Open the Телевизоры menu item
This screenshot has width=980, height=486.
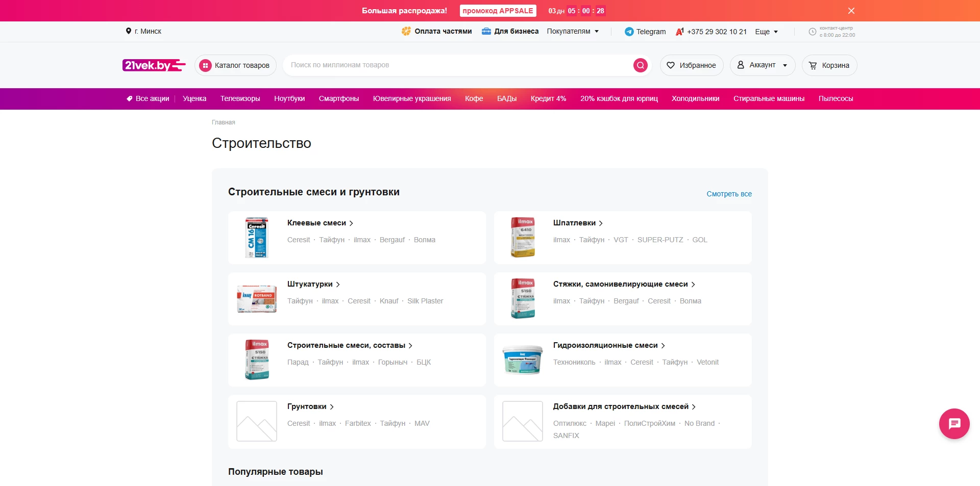tap(240, 98)
